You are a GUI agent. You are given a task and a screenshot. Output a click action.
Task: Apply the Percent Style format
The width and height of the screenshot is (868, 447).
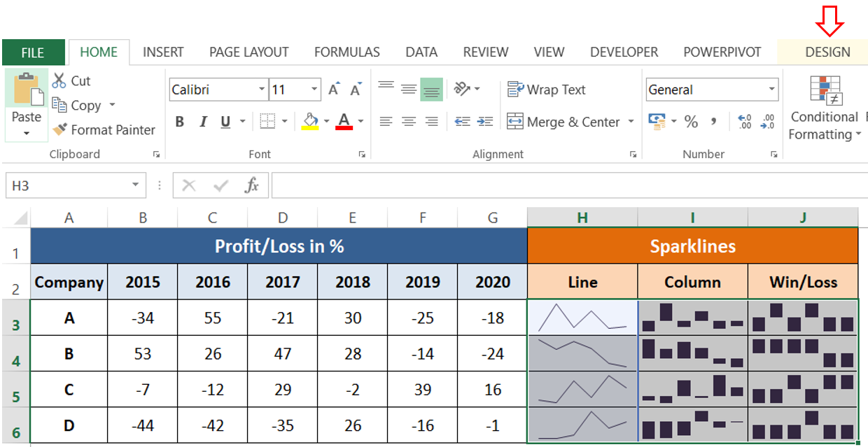pyautogui.click(x=691, y=121)
